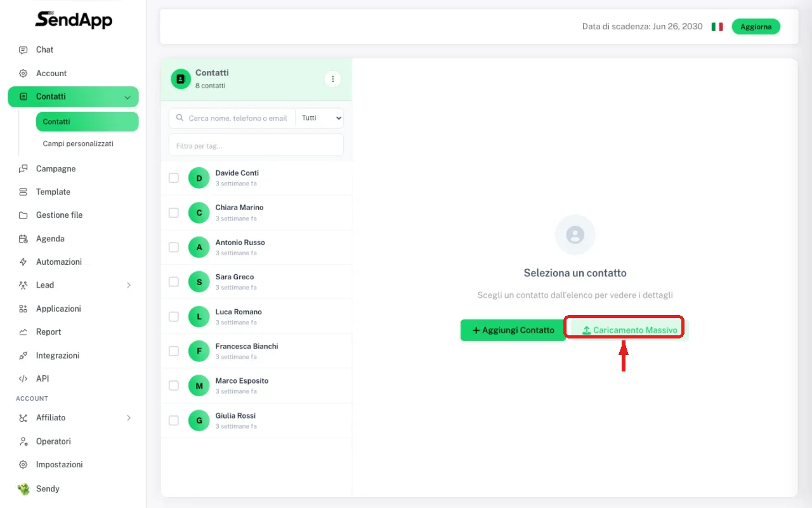The height and width of the screenshot is (508, 812).
Task: Check the box next to Antonio Russo
Action: [x=174, y=247]
